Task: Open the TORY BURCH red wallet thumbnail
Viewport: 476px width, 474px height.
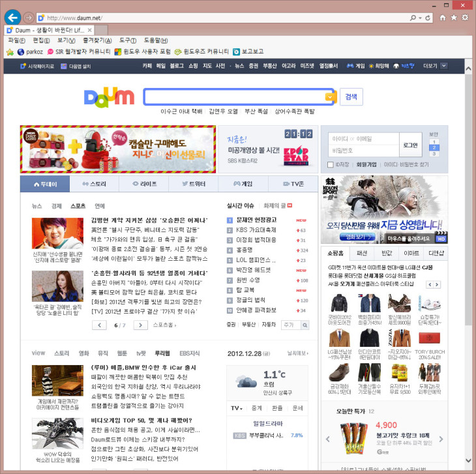Action: coord(429,338)
